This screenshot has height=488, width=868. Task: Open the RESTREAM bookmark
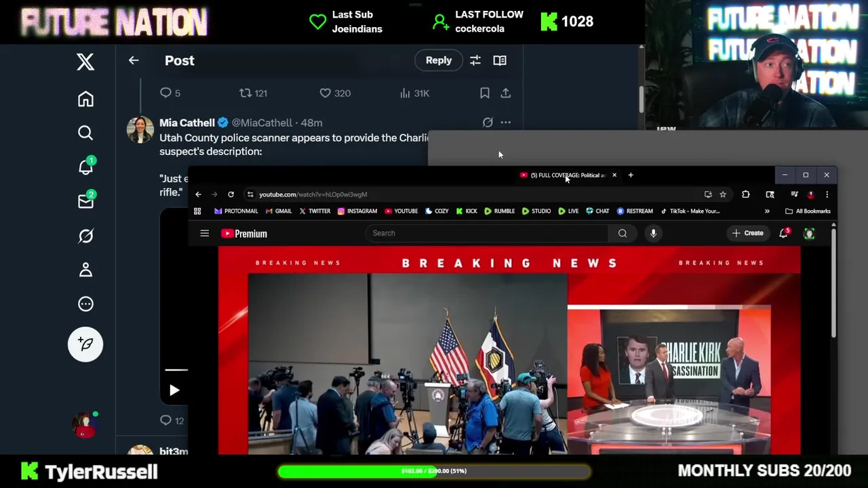[635, 211]
